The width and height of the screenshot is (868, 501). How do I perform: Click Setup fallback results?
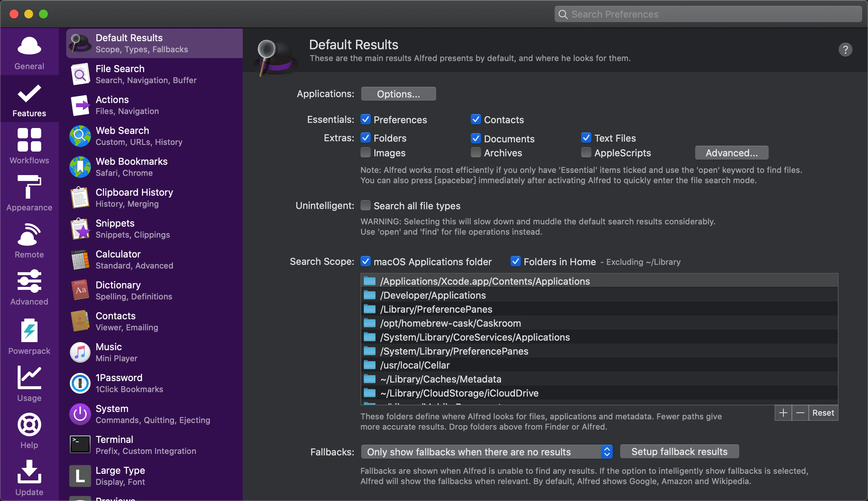coord(679,451)
